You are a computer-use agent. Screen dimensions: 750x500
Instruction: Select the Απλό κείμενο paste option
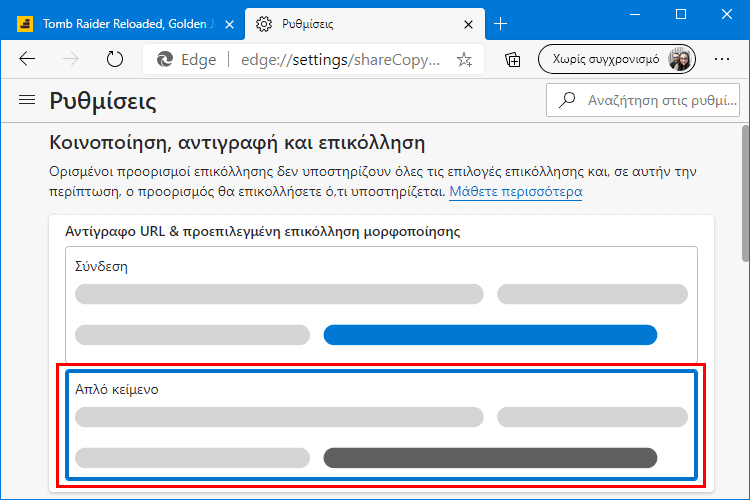381,425
